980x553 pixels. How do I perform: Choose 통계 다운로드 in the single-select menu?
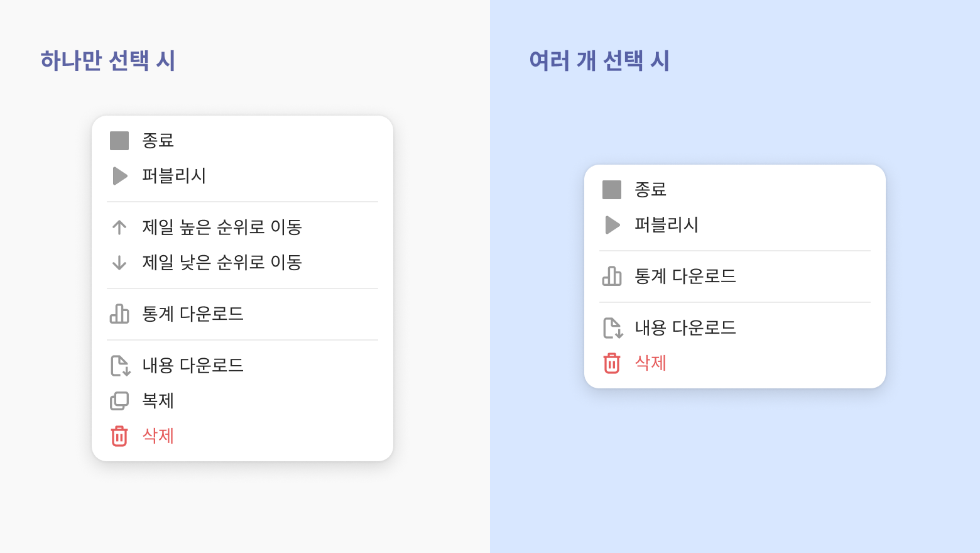pyautogui.click(x=242, y=314)
